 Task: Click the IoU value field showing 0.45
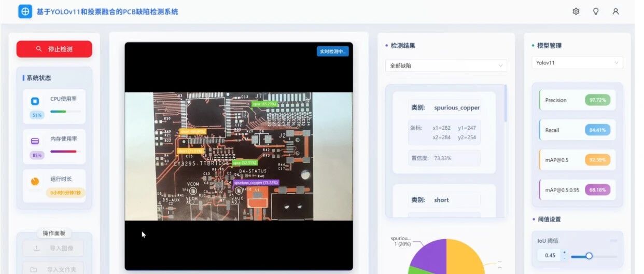[550, 255]
